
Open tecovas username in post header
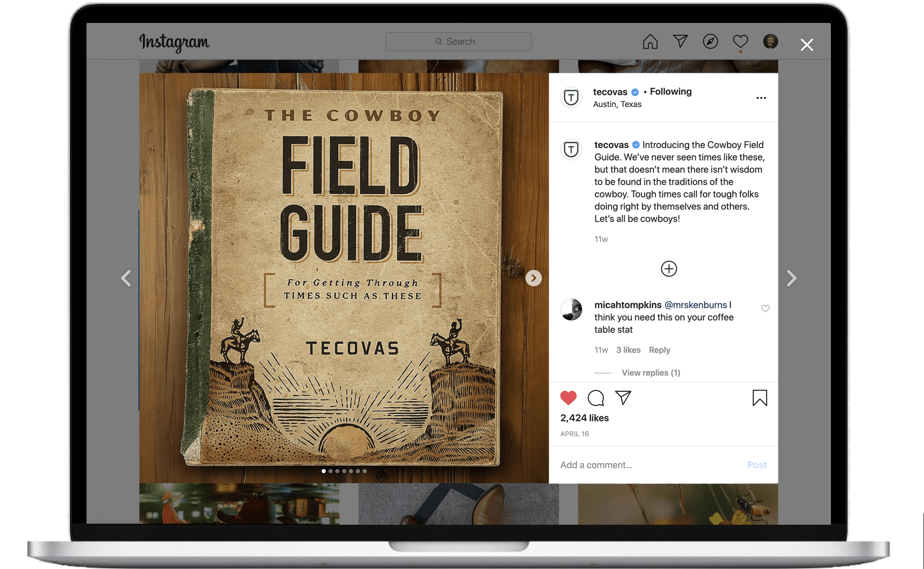(610, 92)
